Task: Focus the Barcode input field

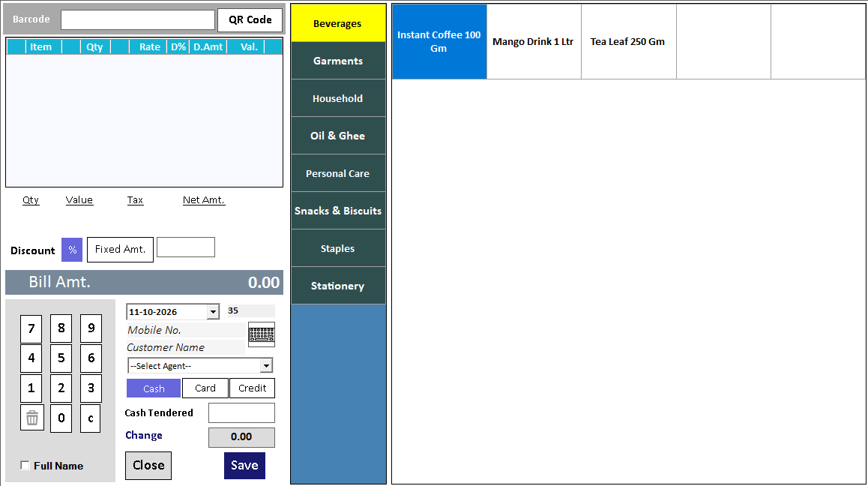Action: (138, 20)
